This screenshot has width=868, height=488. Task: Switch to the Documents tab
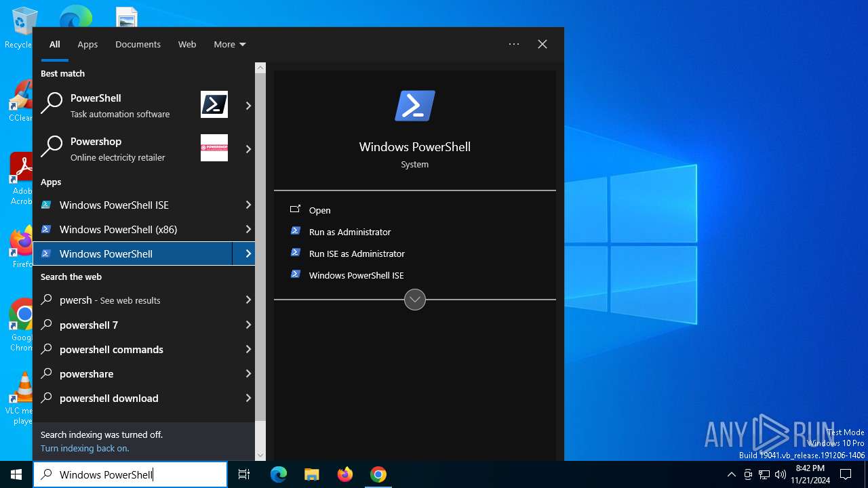(138, 44)
